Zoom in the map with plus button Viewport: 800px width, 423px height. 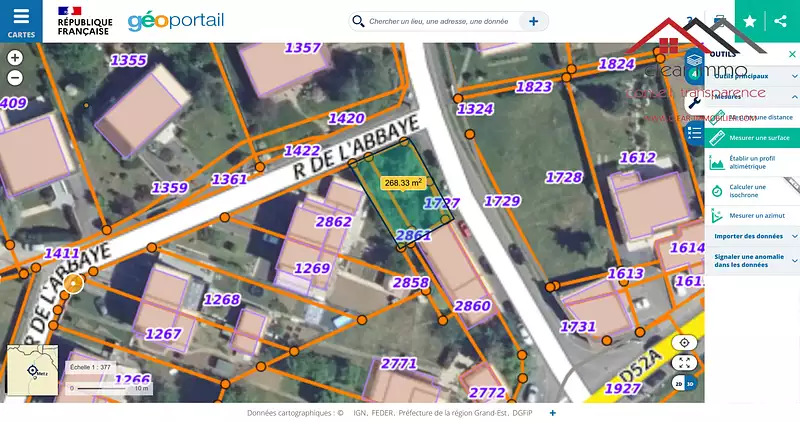click(x=15, y=57)
